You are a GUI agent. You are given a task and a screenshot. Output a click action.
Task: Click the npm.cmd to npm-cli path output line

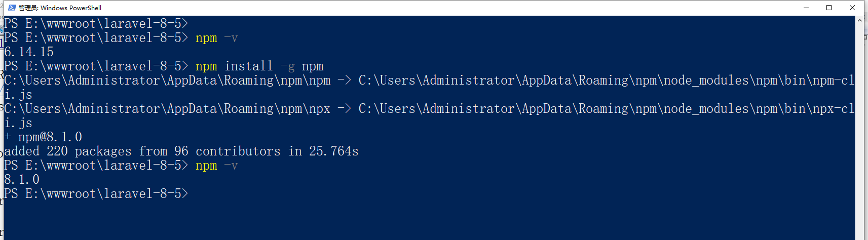(x=429, y=81)
